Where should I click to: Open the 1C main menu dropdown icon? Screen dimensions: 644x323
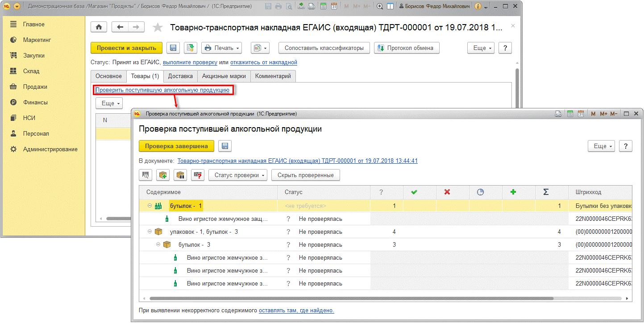pos(17,6)
